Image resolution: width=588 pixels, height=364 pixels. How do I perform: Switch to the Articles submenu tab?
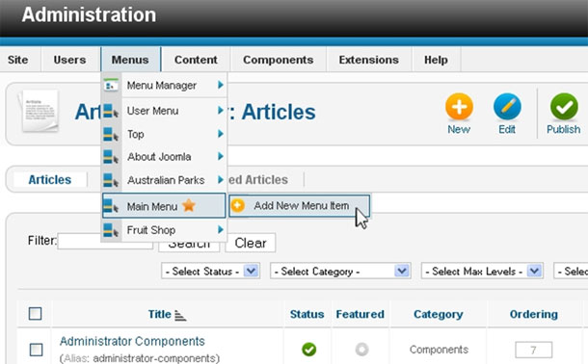50,180
